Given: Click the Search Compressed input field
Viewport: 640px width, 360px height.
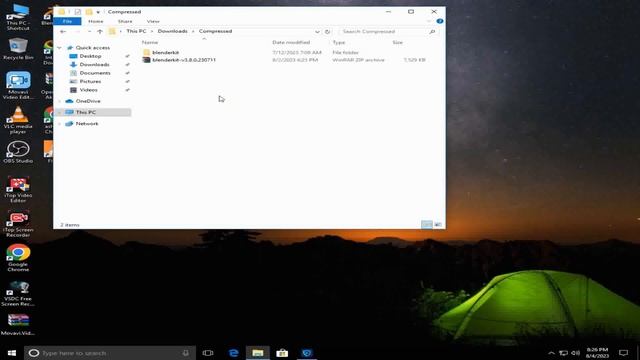Looking at the screenshot, I should [x=384, y=31].
